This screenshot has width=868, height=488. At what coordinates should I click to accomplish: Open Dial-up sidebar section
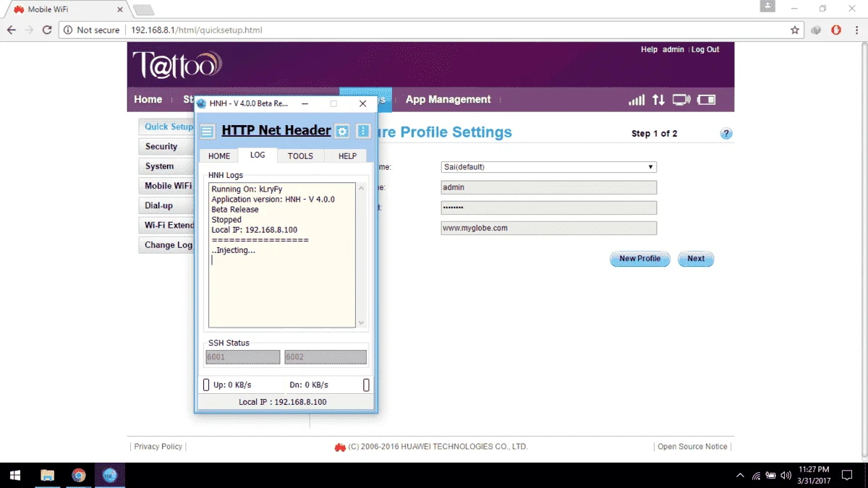(166, 205)
